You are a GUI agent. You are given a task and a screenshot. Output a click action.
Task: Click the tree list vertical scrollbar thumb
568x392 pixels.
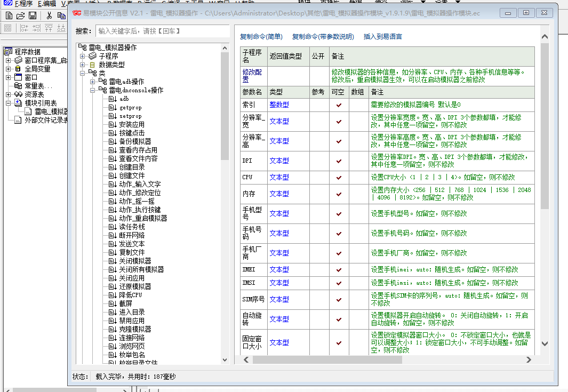coord(225,106)
